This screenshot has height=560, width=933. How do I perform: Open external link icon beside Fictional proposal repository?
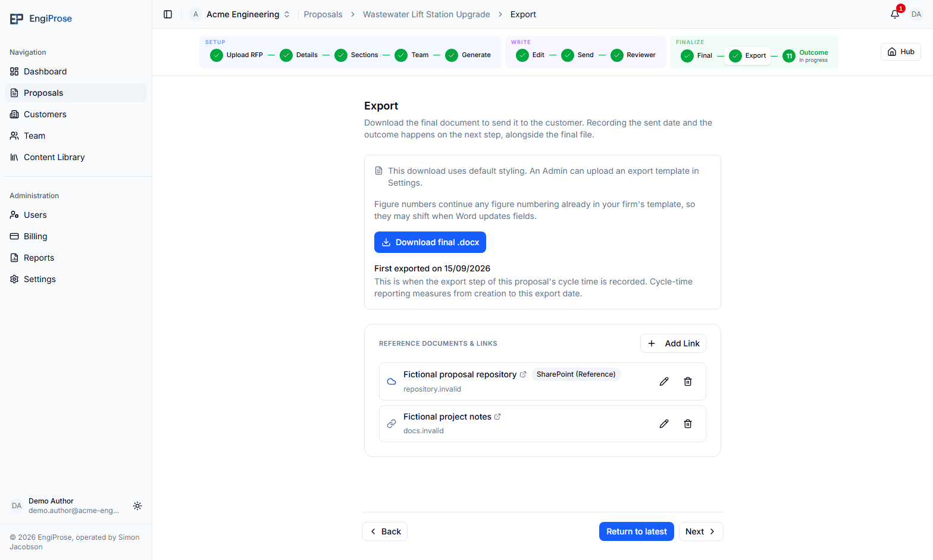[x=523, y=374]
